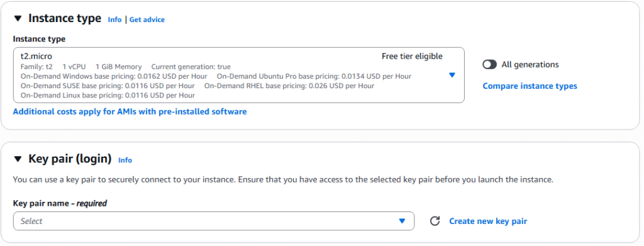The height and width of the screenshot is (246, 644).
Task: Collapse the Key pair (login) section triangle
Action: click(x=18, y=159)
